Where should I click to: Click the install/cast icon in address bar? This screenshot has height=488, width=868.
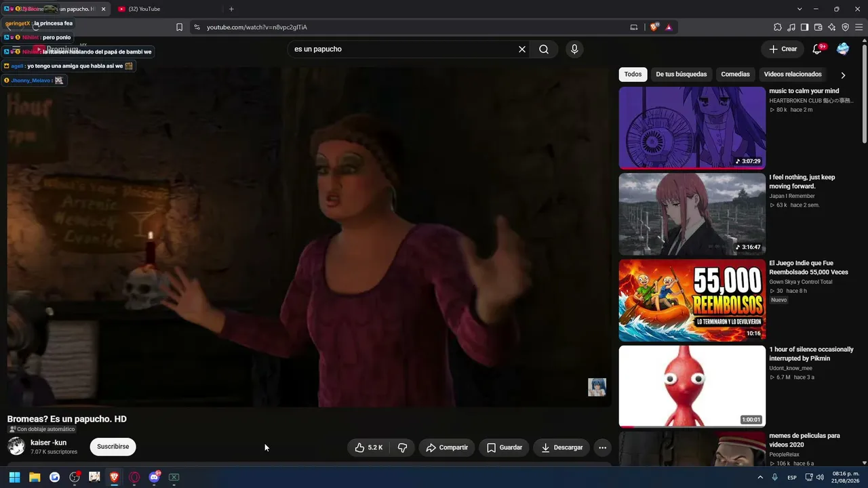tap(634, 27)
